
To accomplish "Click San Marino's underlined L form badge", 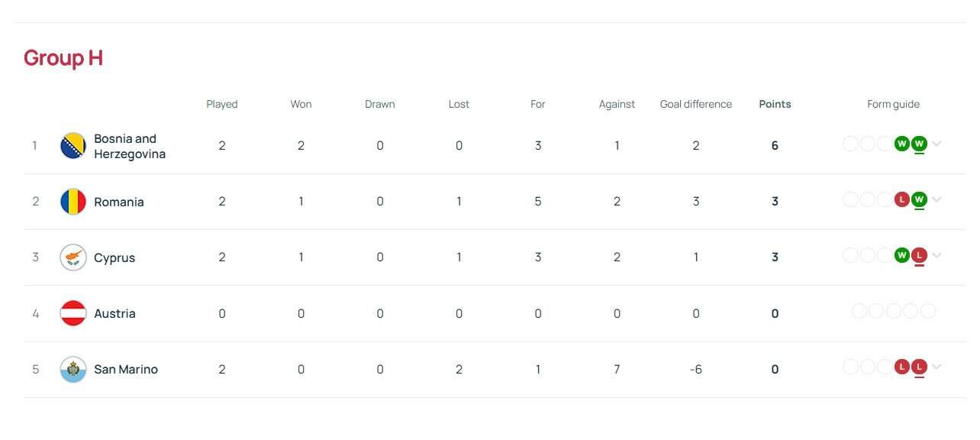I will (x=919, y=367).
